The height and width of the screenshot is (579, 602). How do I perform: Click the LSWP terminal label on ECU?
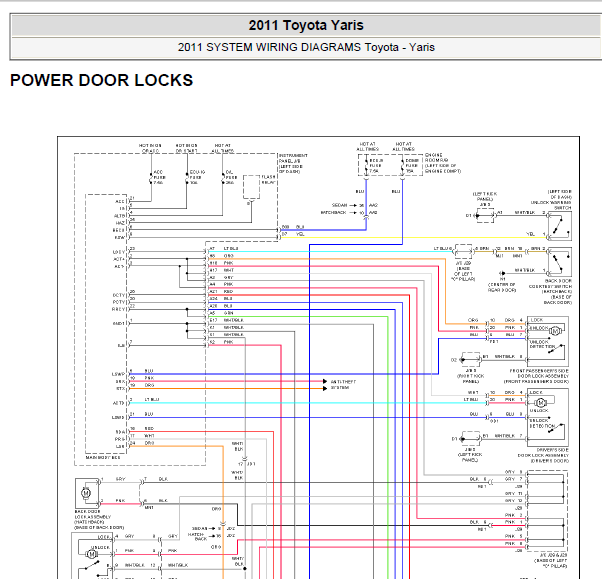click(118, 374)
